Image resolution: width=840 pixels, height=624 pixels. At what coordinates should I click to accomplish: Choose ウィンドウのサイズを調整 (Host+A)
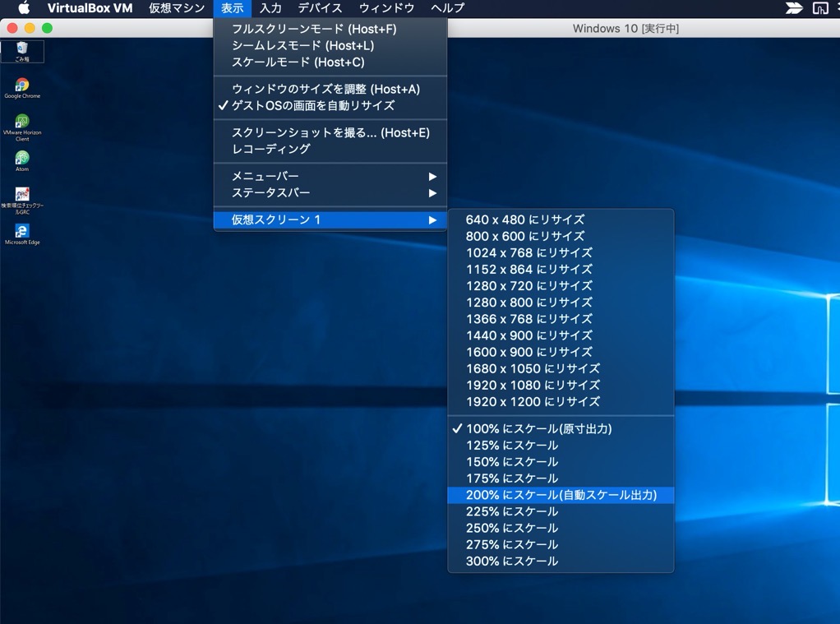(330, 89)
